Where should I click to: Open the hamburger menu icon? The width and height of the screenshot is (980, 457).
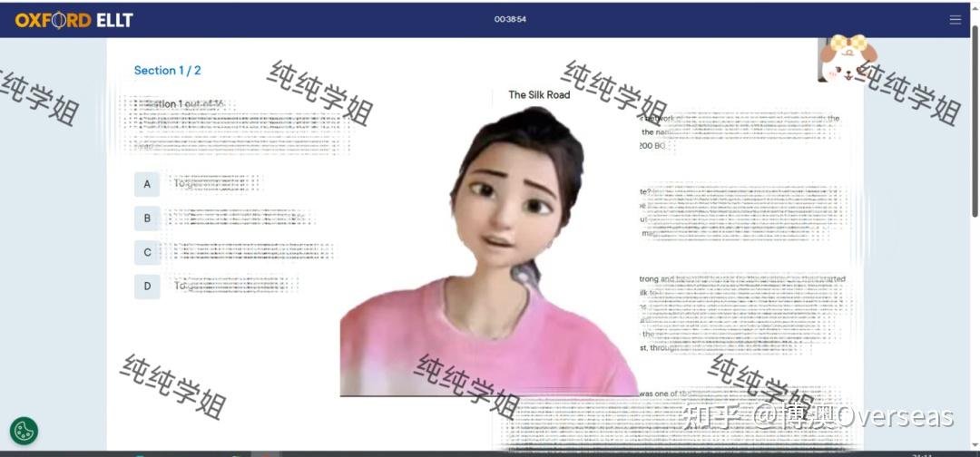pyautogui.click(x=955, y=19)
